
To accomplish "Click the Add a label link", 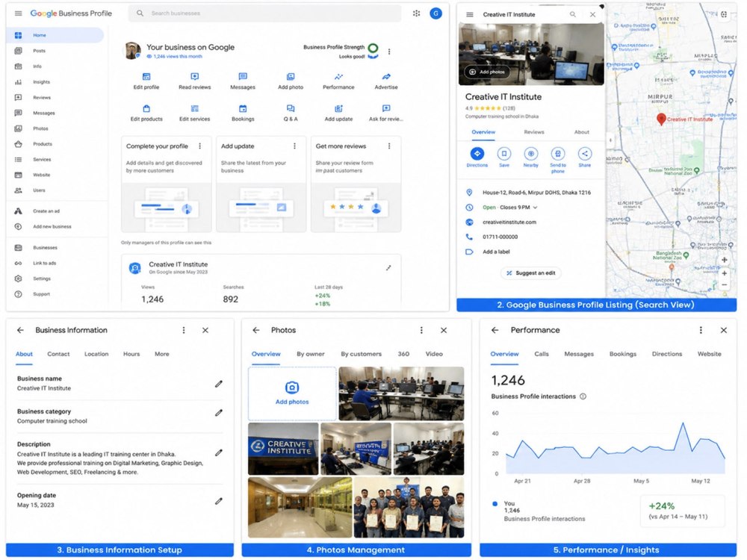I will click(496, 252).
